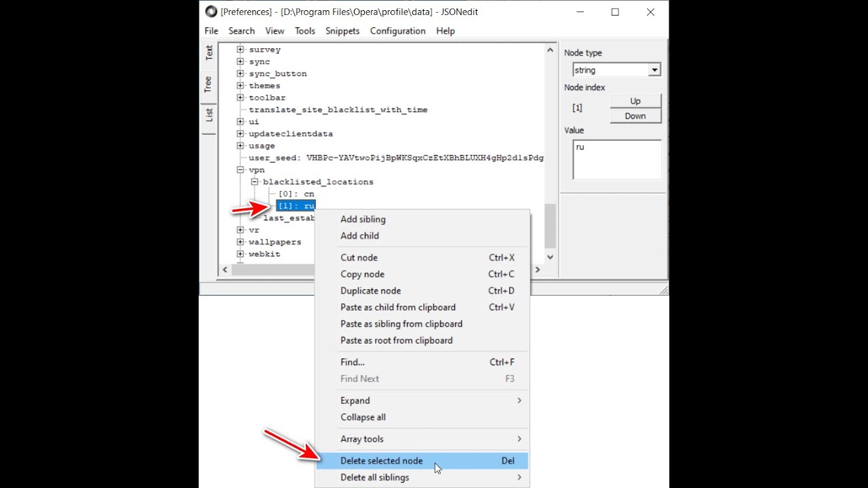The image size is (868, 488).
Task: Expand the sync node
Action: pyautogui.click(x=240, y=62)
